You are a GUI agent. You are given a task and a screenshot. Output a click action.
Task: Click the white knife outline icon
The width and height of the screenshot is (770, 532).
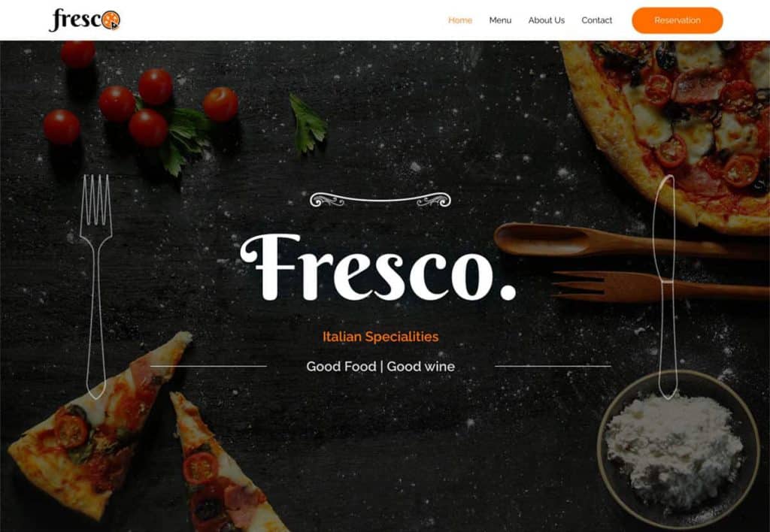click(x=666, y=286)
